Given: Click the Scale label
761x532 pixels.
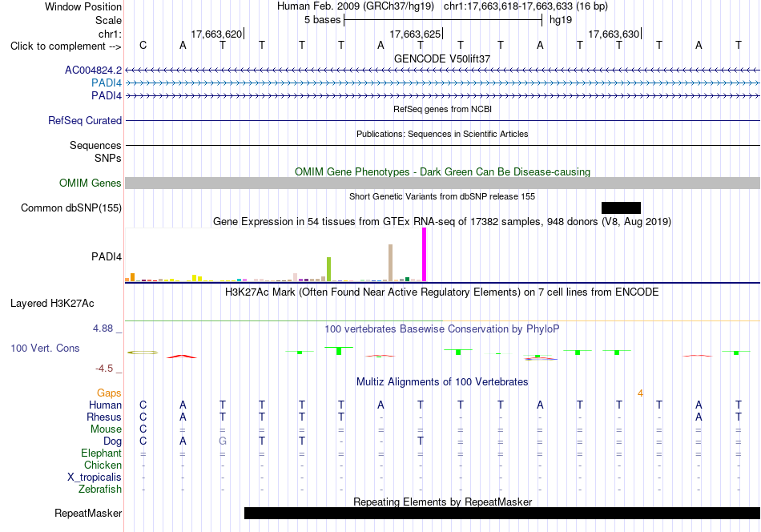Looking at the screenshot, I should 108,20.
